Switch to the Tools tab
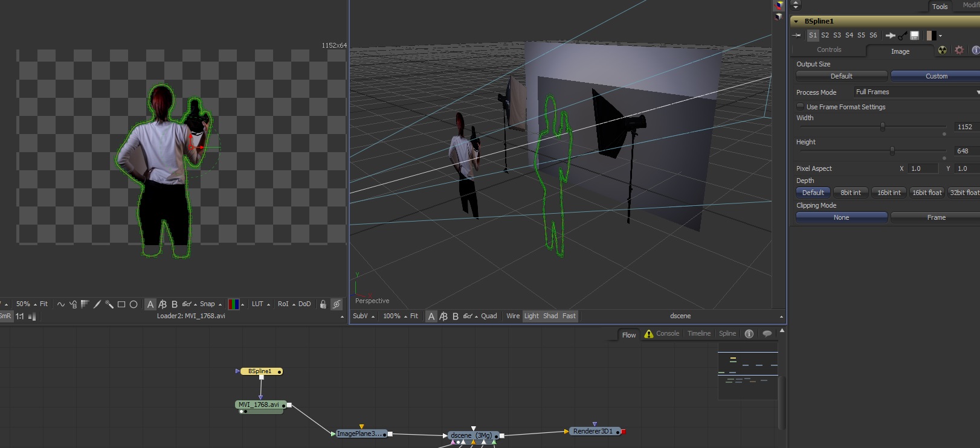Viewport: 980px width, 448px height. (940, 7)
